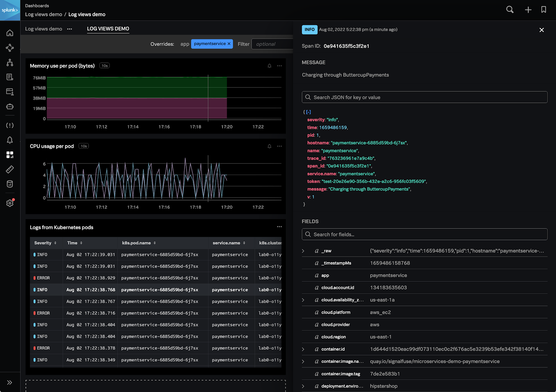
Task: Switch to the LOG VIEWS DEMO tab
Action: (x=108, y=29)
